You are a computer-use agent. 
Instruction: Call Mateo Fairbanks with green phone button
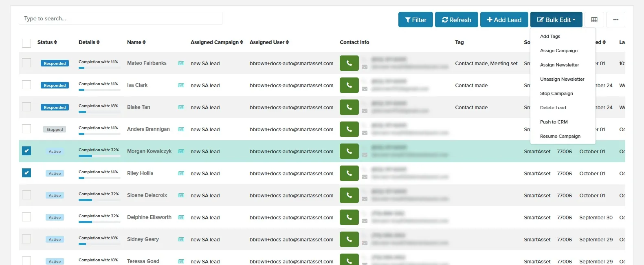click(x=349, y=63)
